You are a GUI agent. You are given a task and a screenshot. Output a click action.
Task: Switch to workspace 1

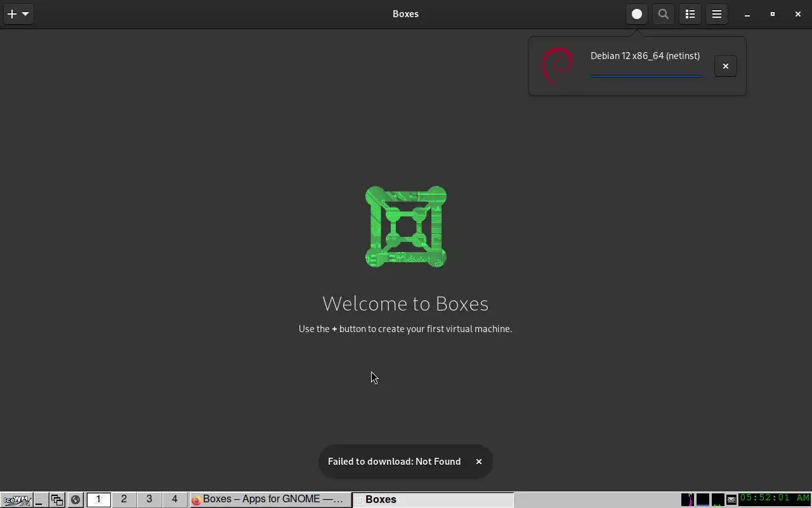(98, 500)
